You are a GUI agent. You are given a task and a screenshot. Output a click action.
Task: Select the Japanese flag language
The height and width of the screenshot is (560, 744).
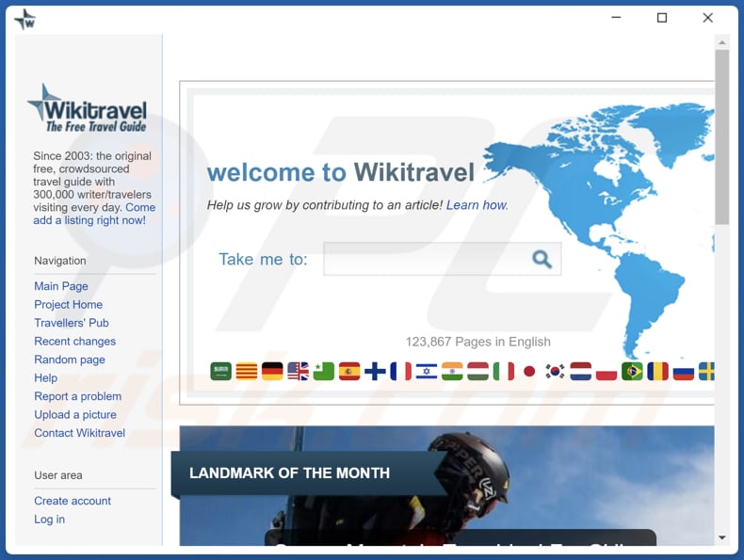[529, 371]
